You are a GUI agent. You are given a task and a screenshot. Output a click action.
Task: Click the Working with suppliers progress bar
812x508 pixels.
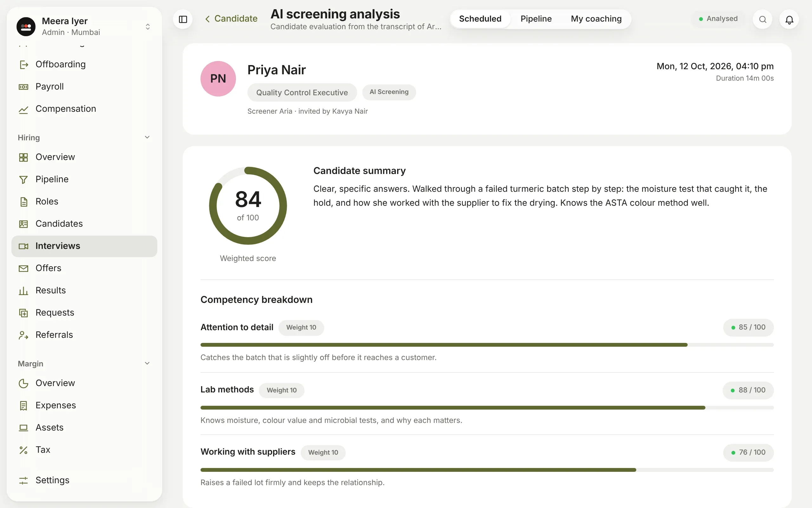[487, 470]
